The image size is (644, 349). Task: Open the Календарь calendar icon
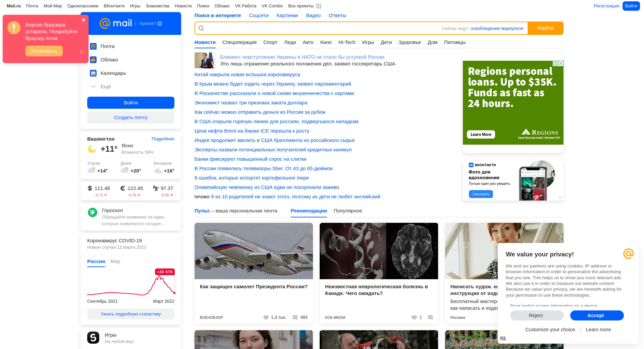tap(93, 73)
